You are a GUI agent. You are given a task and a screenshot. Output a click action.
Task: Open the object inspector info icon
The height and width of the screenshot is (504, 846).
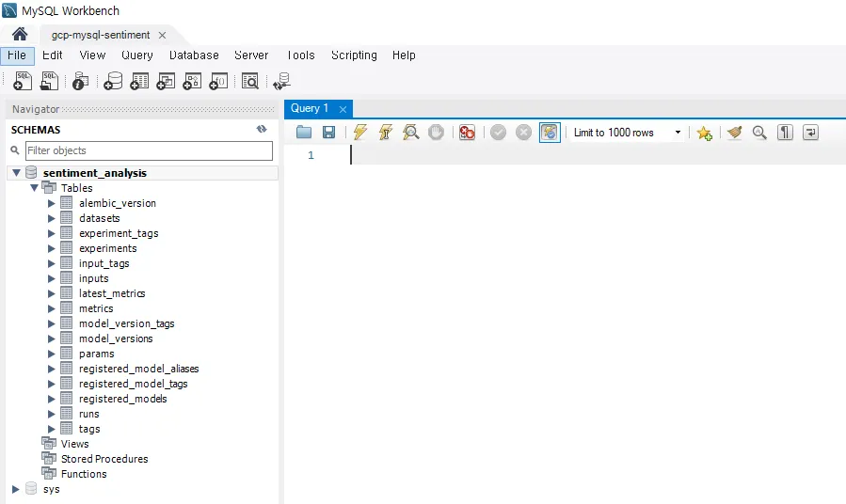80,81
